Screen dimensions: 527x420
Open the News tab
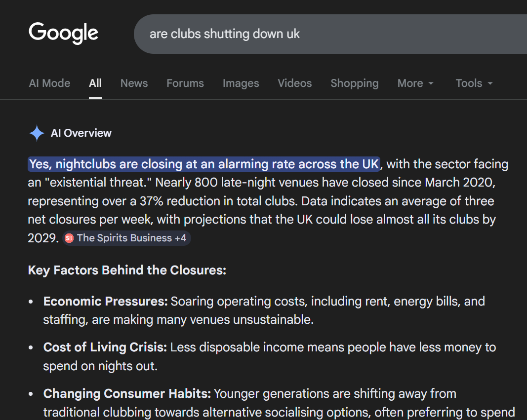(x=134, y=83)
